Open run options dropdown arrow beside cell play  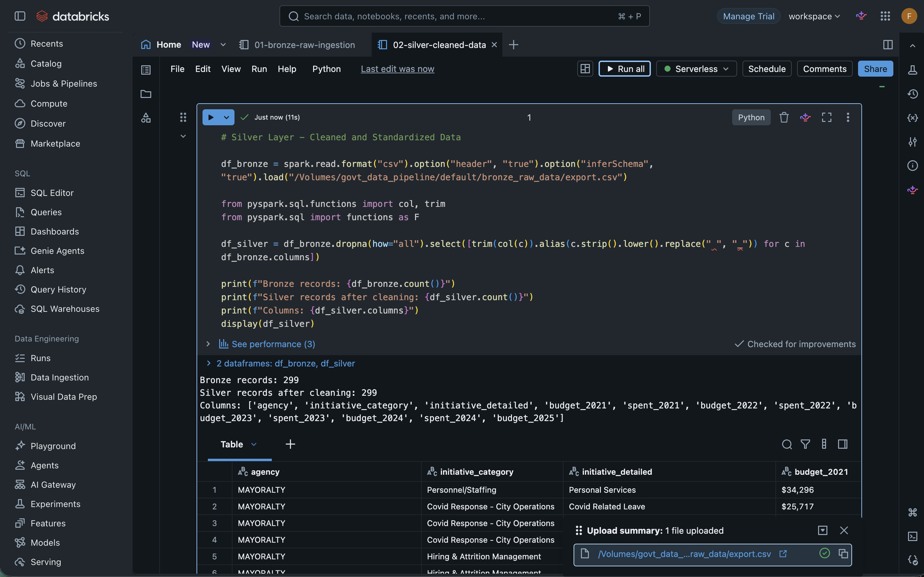tap(227, 117)
